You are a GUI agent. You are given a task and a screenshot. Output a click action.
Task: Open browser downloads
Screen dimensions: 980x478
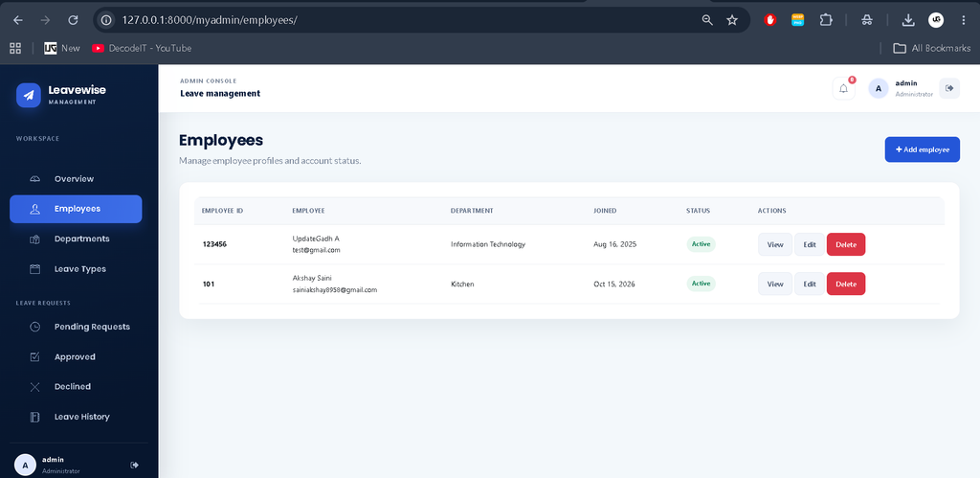(x=908, y=20)
